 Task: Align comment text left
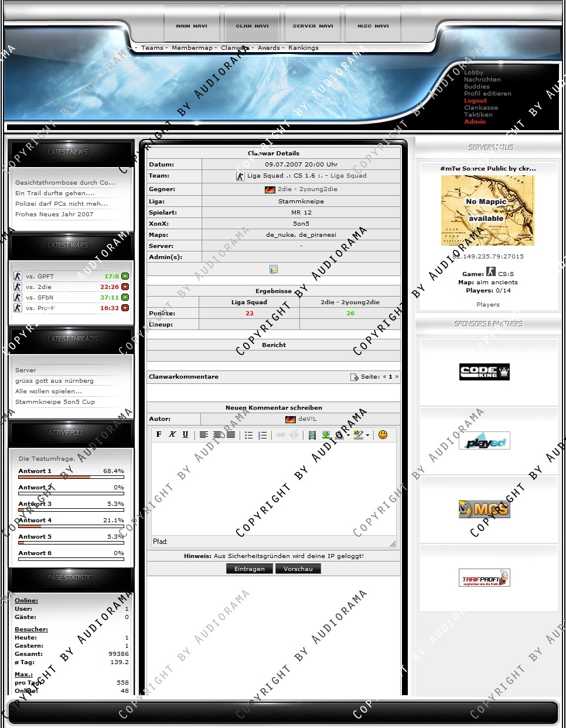[x=204, y=434]
